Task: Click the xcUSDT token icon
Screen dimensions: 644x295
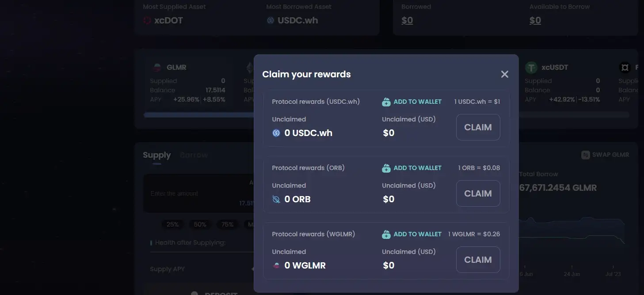Action: (x=531, y=68)
